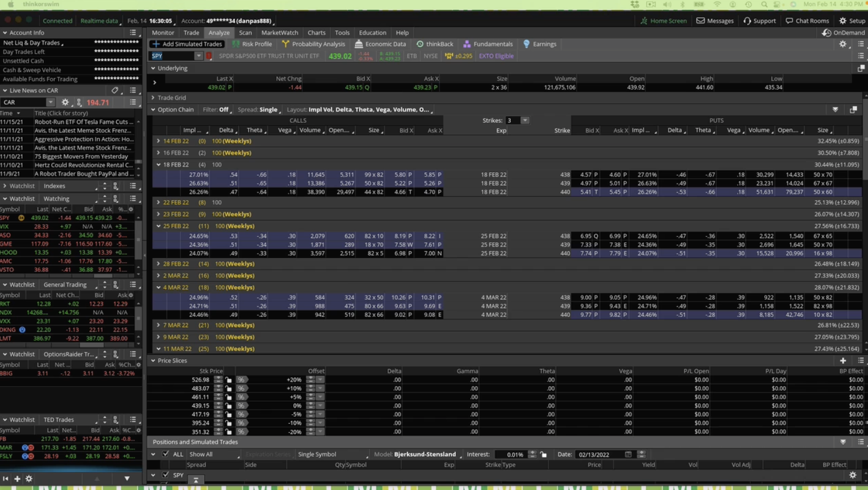Open the Model Bjerksund-Stensland dropdown
Viewport: 868px width, 490px height.
427,454
